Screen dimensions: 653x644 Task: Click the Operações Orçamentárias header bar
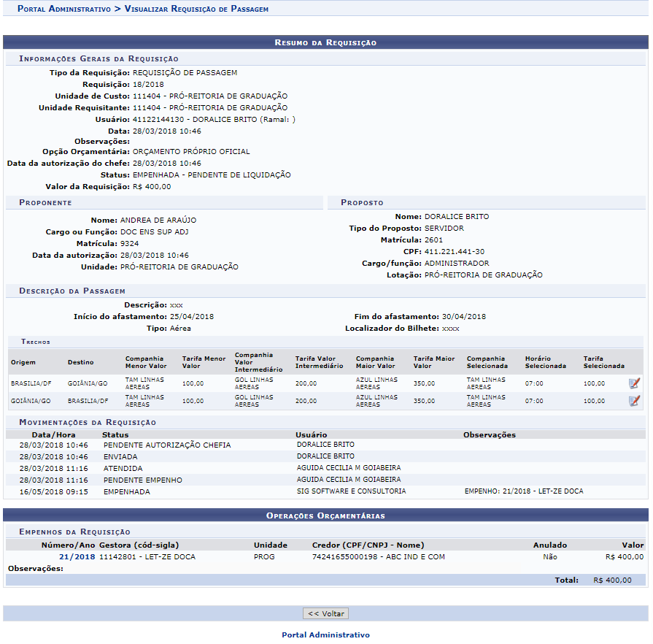click(325, 515)
